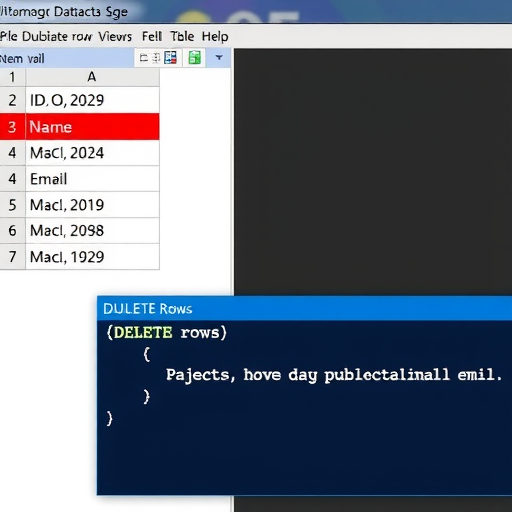Open the Tble menu
The height and width of the screenshot is (512, 512).
(x=182, y=36)
